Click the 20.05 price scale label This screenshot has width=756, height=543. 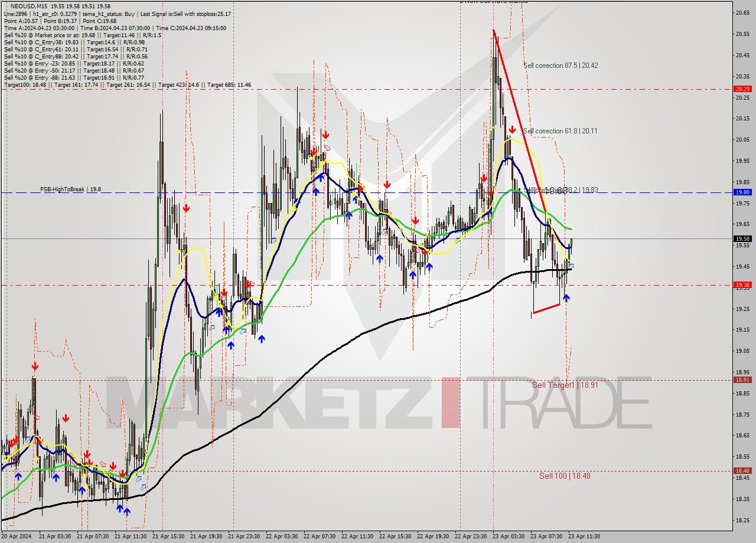[x=742, y=139]
